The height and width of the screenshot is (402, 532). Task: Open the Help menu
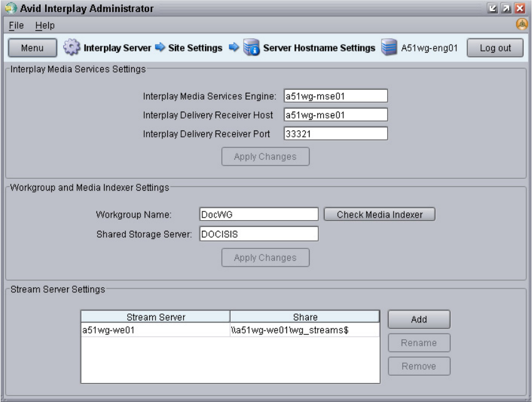[44, 26]
